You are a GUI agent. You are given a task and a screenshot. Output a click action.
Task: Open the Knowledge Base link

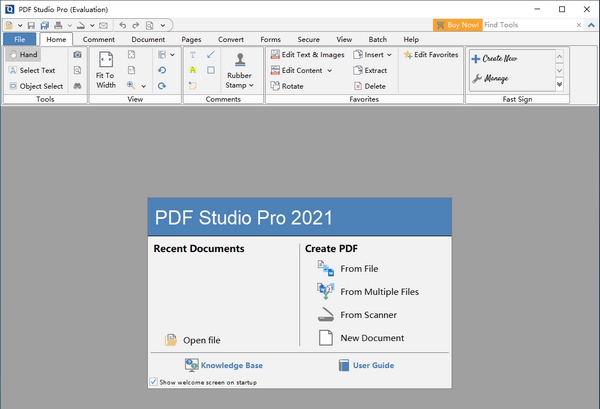click(x=224, y=365)
